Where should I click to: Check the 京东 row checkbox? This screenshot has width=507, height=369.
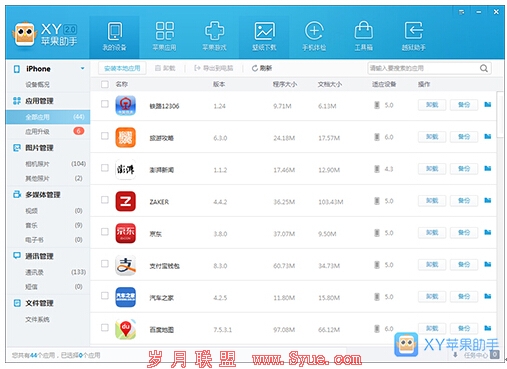pyautogui.click(x=105, y=232)
